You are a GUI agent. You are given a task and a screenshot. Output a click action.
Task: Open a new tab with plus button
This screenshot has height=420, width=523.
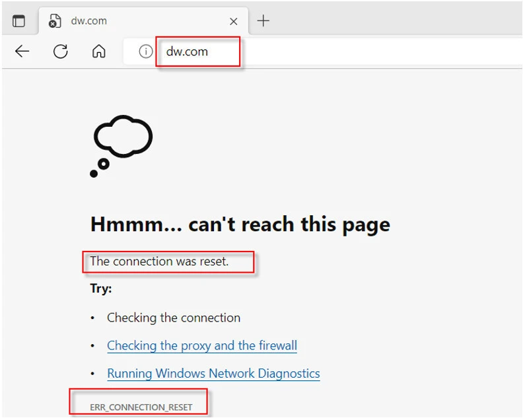coord(263,20)
